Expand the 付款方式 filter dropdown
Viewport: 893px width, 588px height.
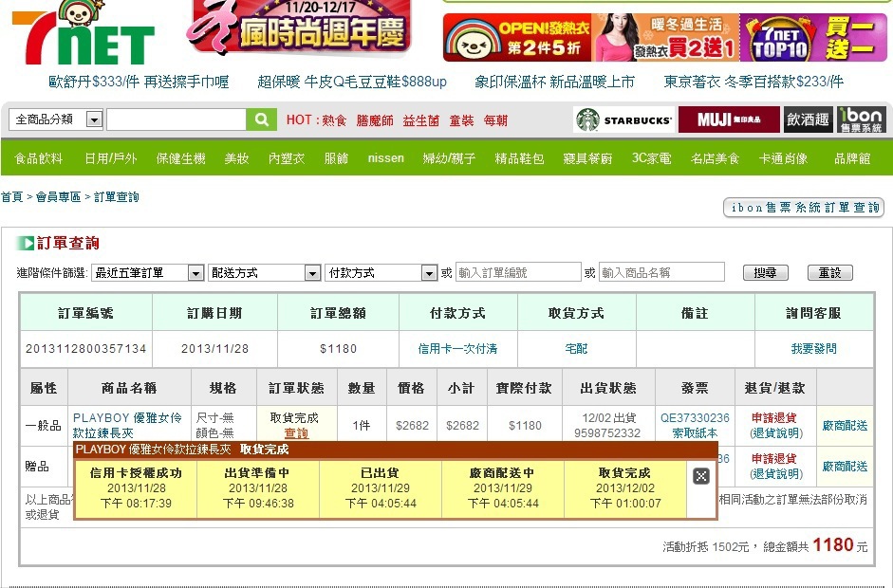pos(381,273)
